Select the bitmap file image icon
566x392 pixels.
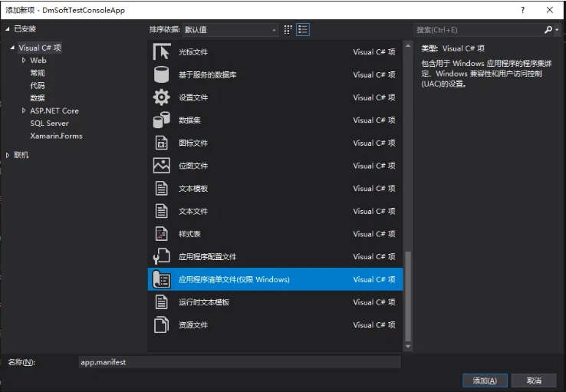[161, 166]
